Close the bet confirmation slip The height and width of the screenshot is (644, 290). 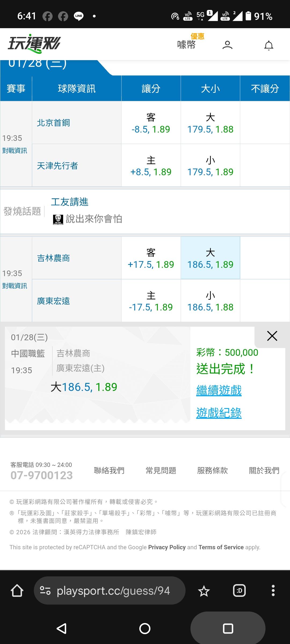(x=272, y=336)
